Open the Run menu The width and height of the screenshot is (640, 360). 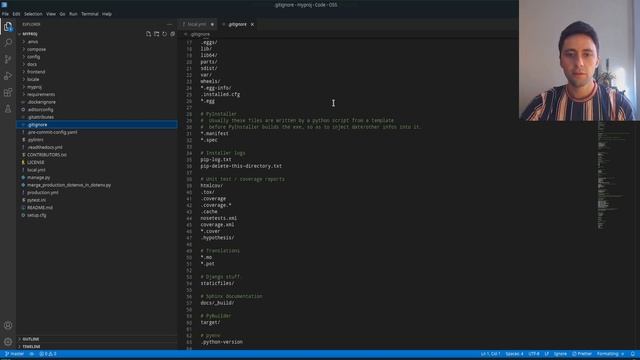click(73, 14)
